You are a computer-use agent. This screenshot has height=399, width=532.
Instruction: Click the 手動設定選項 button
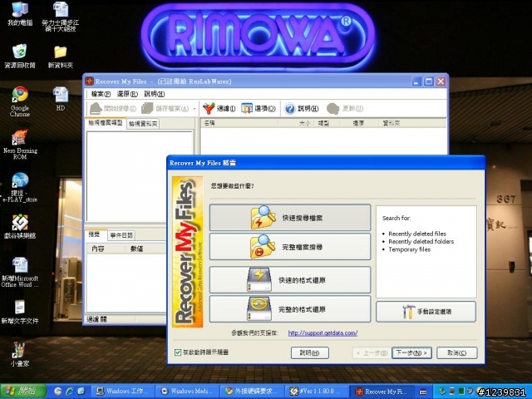point(426,312)
